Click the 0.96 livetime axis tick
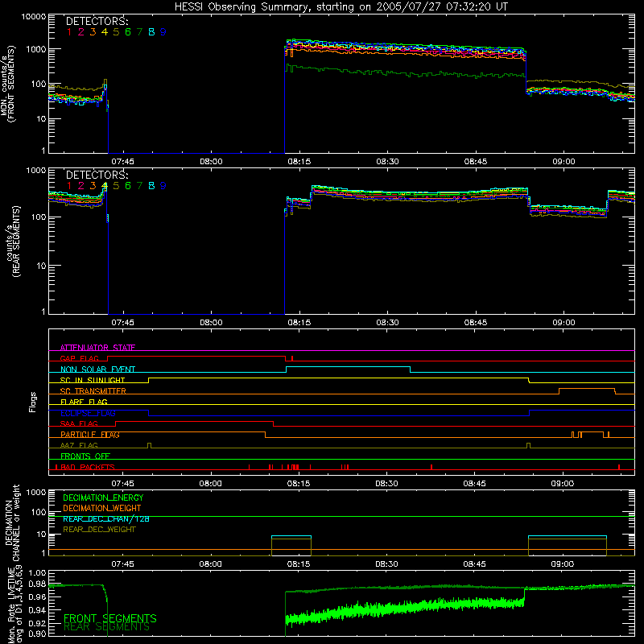Image resolution: width=644 pixels, height=644 pixels. tap(37, 597)
